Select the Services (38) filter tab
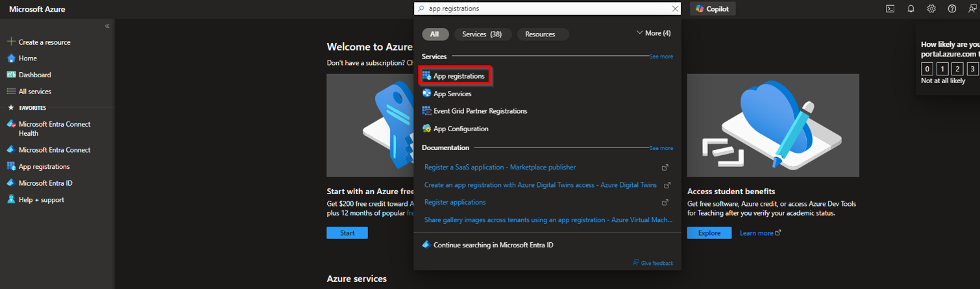This screenshot has width=980, height=289. [482, 34]
